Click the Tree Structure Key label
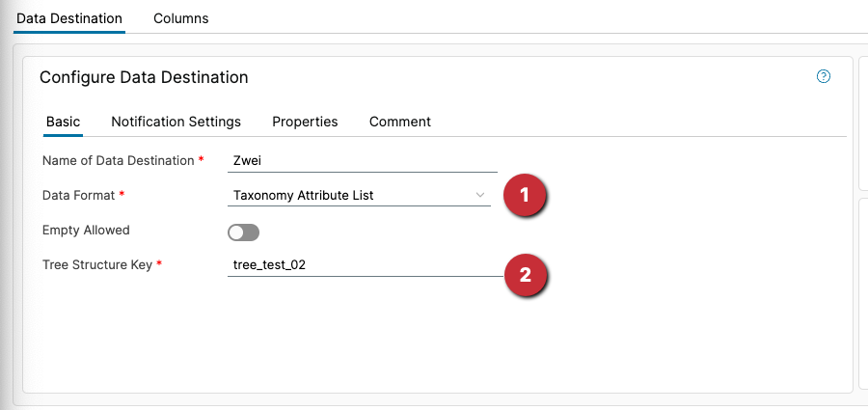The width and height of the screenshot is (868, 410). pyautogui.click(x=96, y=265)
